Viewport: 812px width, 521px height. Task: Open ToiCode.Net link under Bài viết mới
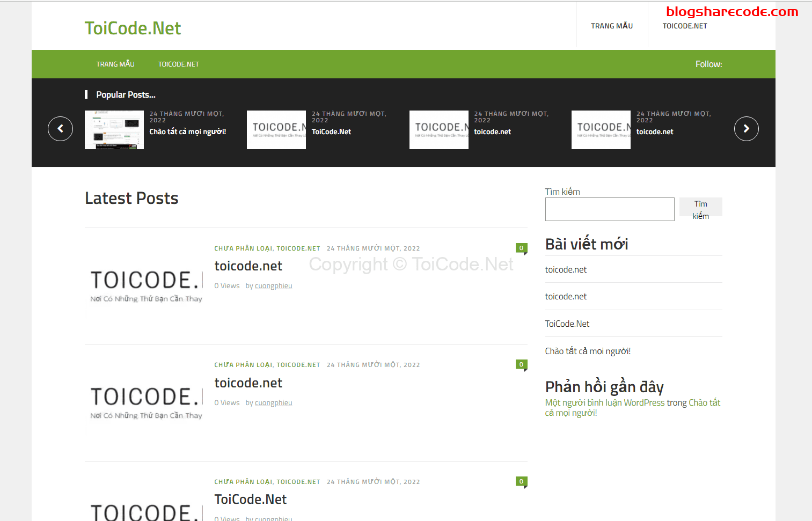(x=567, y=324)
